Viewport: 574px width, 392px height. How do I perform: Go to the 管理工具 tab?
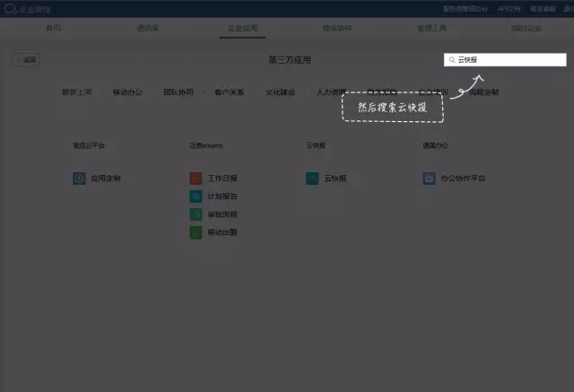(431, 29)
